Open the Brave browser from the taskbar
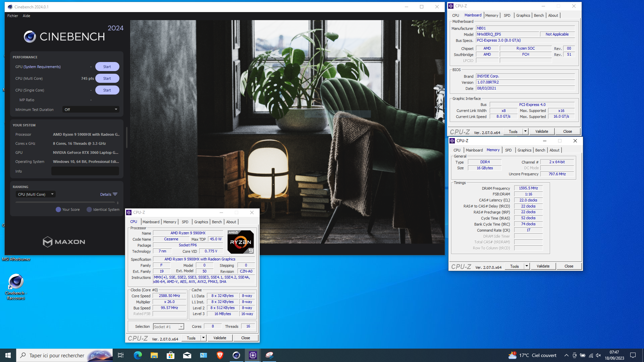 [220, 355]
